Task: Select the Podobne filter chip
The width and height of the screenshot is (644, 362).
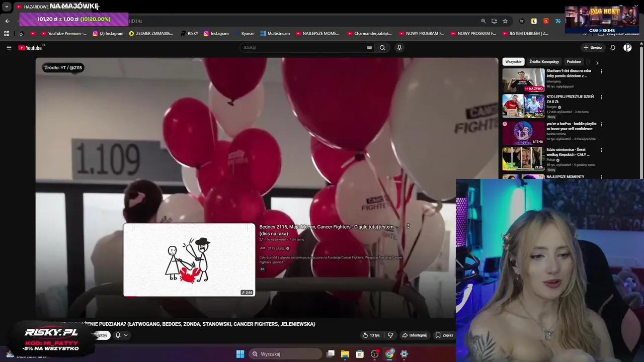Action: tap(574, 62)
